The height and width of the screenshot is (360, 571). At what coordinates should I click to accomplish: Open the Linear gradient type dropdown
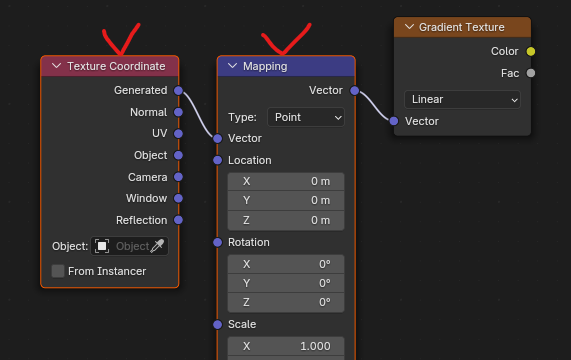(x=462, y=99)
